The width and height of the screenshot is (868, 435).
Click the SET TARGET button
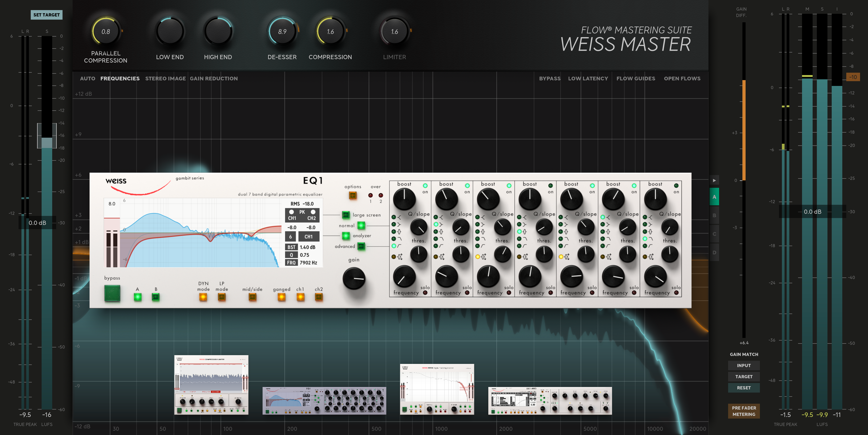[47, 15]
